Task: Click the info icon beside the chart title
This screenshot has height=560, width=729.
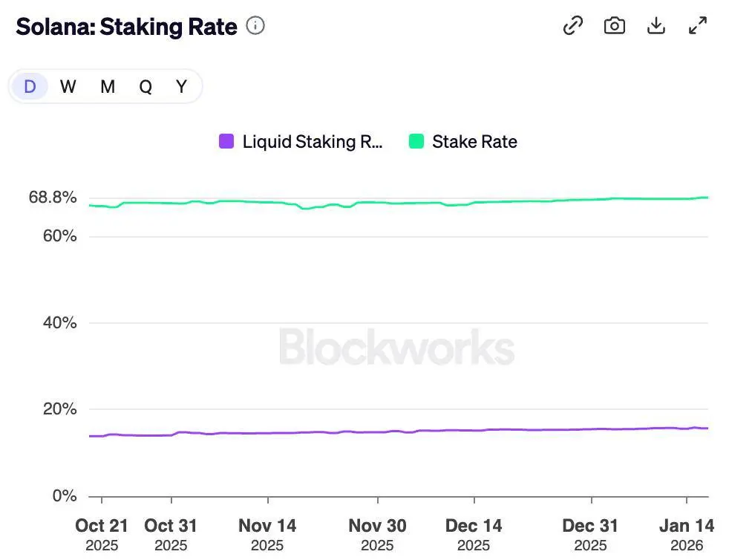Action: [255, 26]
